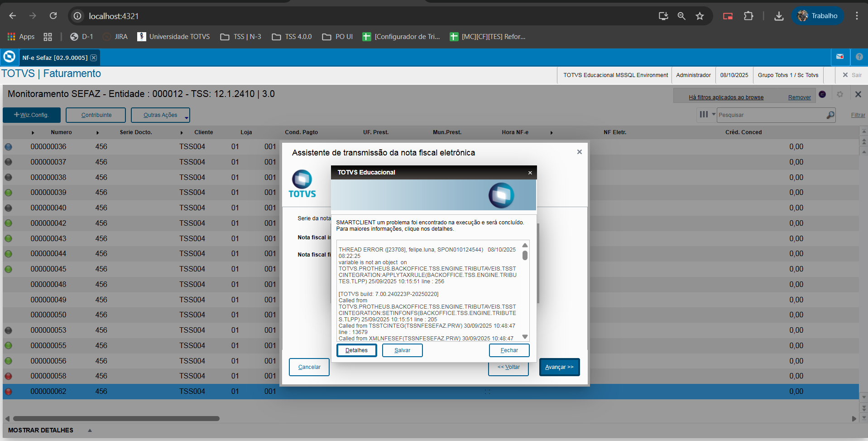The width and height of the screenshot is (868, 441).
Task: Sort by the Serie Docto. column header
Action: tap(136, 132)
